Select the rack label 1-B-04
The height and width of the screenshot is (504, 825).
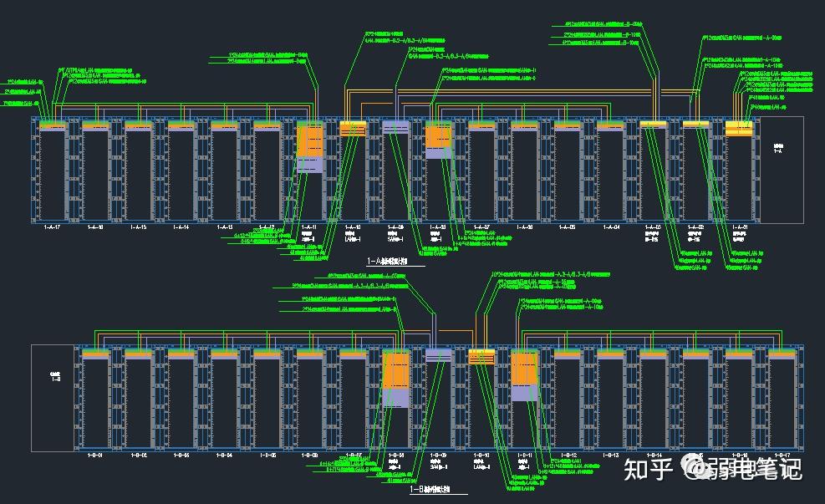224,455
